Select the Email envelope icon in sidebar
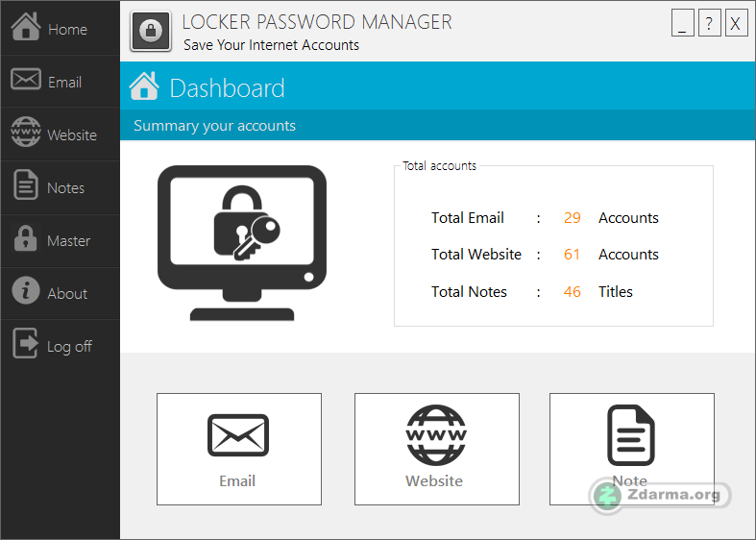Viewport: 756px width, 540px height. (26, 79)
